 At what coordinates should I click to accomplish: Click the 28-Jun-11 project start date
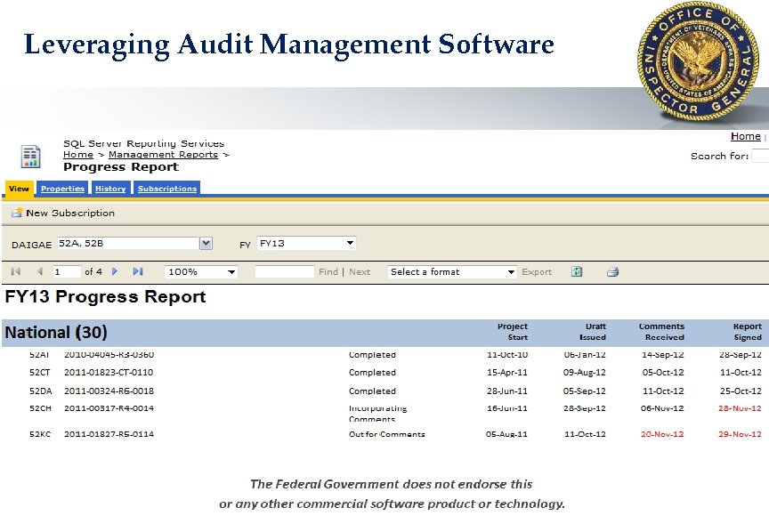coord(507,391)
